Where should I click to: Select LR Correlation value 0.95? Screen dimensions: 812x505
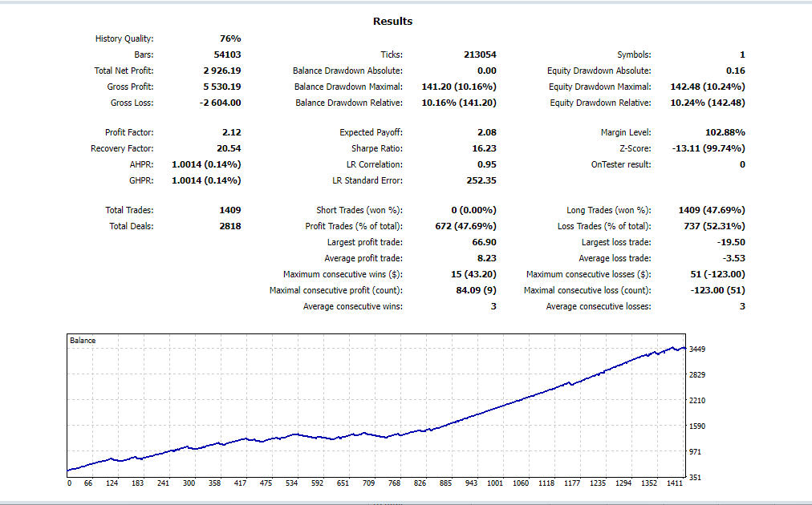487,164
